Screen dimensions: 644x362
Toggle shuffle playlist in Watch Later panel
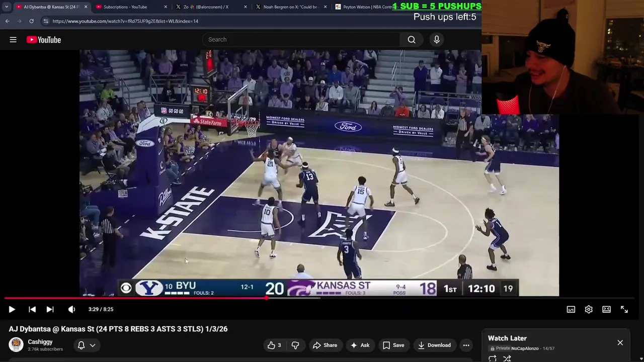pos(507,358)
